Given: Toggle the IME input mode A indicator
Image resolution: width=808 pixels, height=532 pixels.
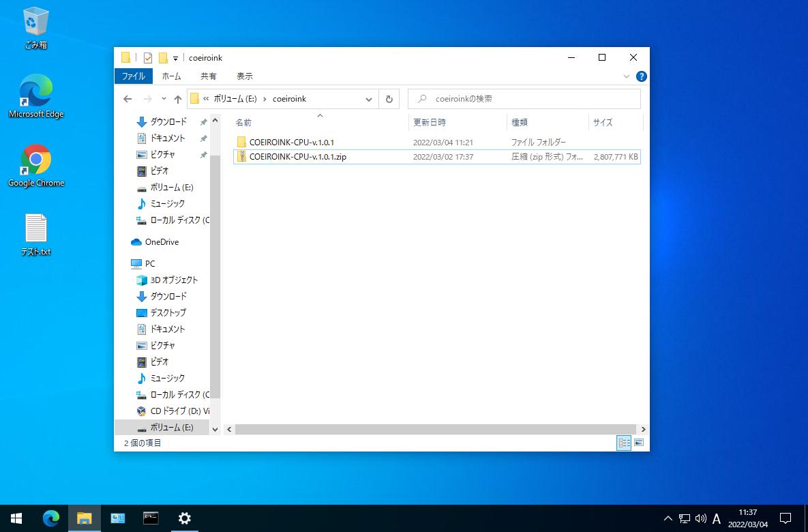Looking at the screenshot, I should (716, 519).
